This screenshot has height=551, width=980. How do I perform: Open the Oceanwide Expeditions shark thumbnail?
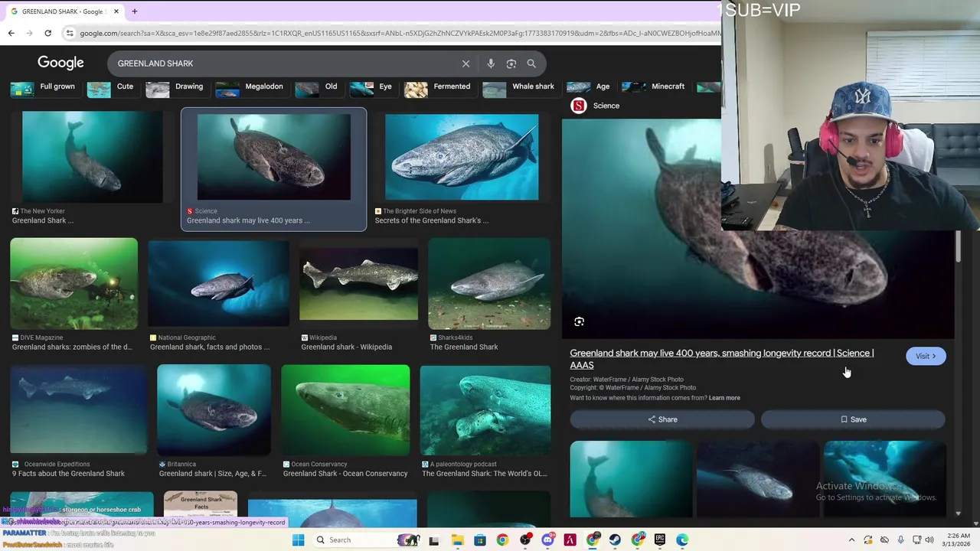point(78,410)
